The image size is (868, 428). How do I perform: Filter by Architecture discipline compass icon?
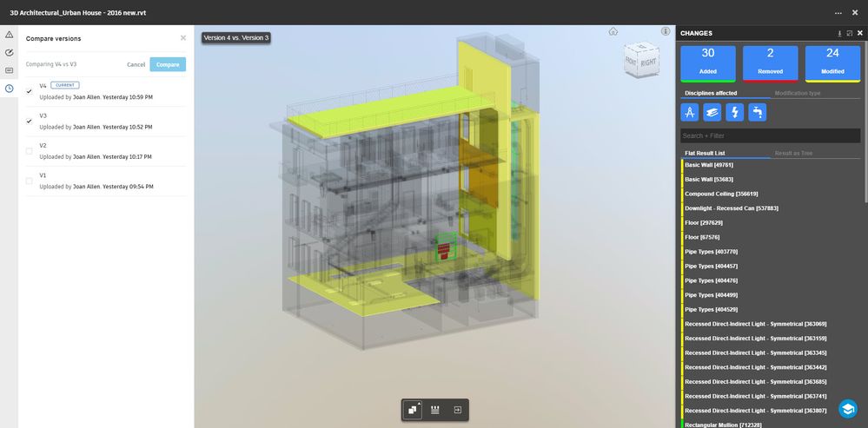pos(690,113)
